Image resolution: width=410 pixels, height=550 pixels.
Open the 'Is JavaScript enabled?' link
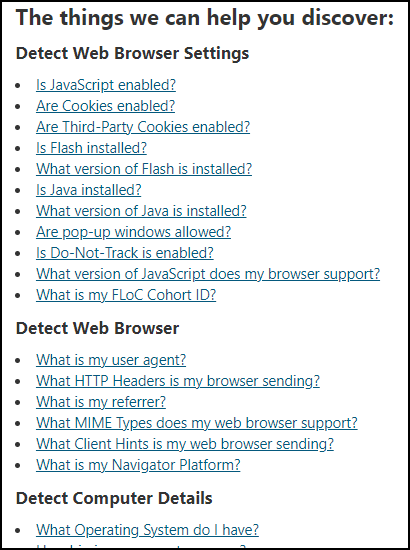click(106, 85)
